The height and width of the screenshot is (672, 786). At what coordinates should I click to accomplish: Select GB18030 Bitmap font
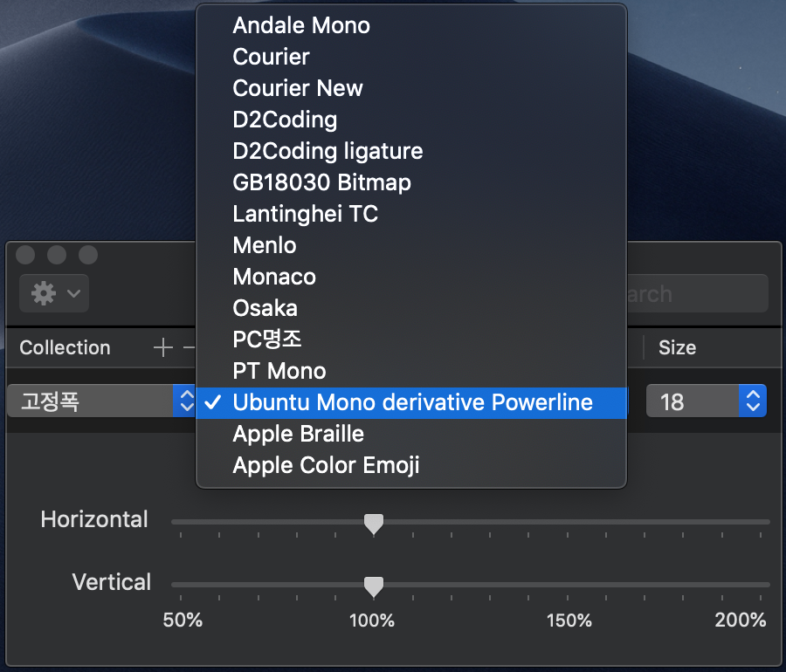coord(411,182)
